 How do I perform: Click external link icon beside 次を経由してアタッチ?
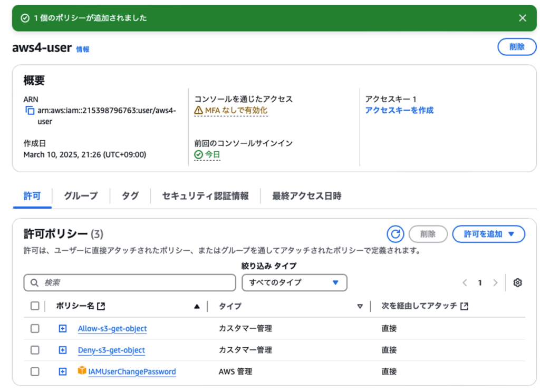tap(464, 306)
